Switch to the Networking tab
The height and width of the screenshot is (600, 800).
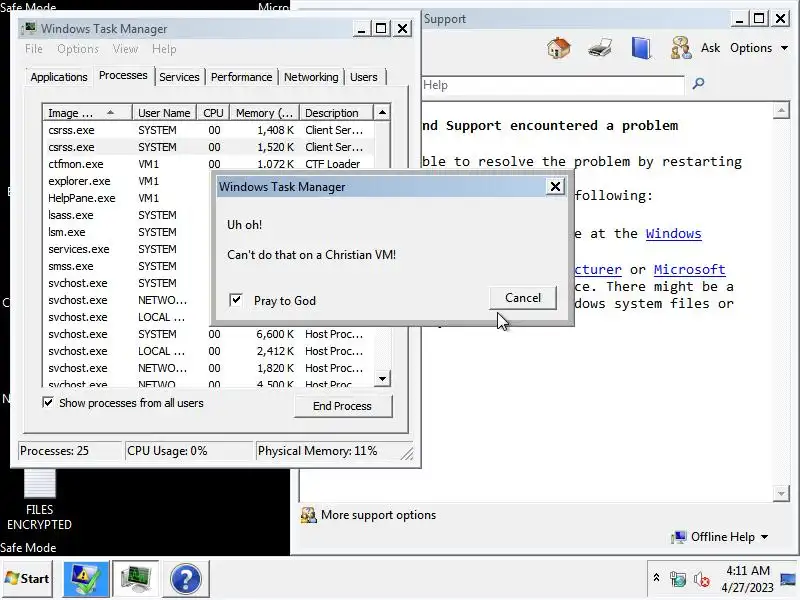pos(311,77)
